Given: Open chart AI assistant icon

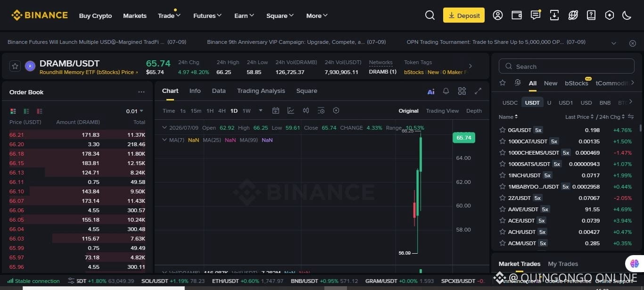Looking at the screenshot, I should 431,91.
